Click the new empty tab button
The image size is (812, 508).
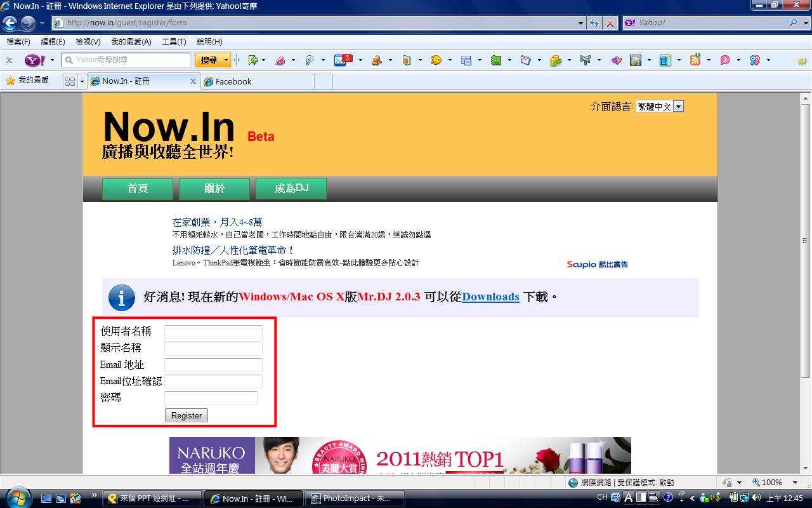(x=324, y=81)
